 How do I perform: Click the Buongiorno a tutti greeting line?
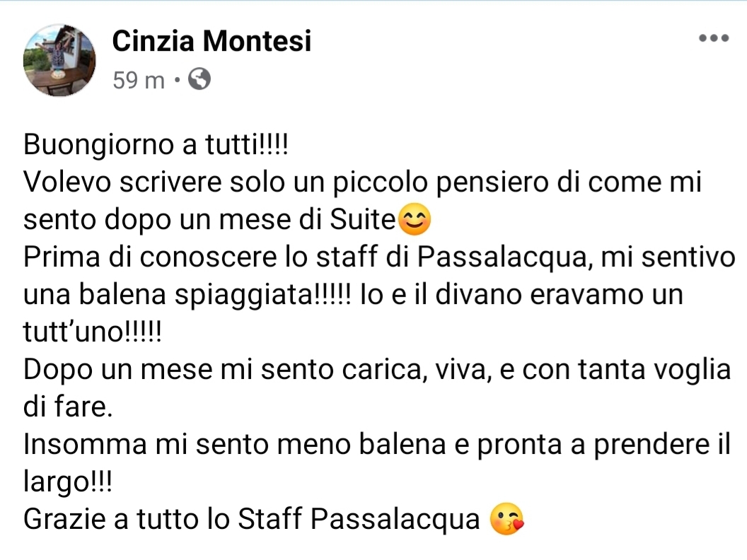point(156,145)
